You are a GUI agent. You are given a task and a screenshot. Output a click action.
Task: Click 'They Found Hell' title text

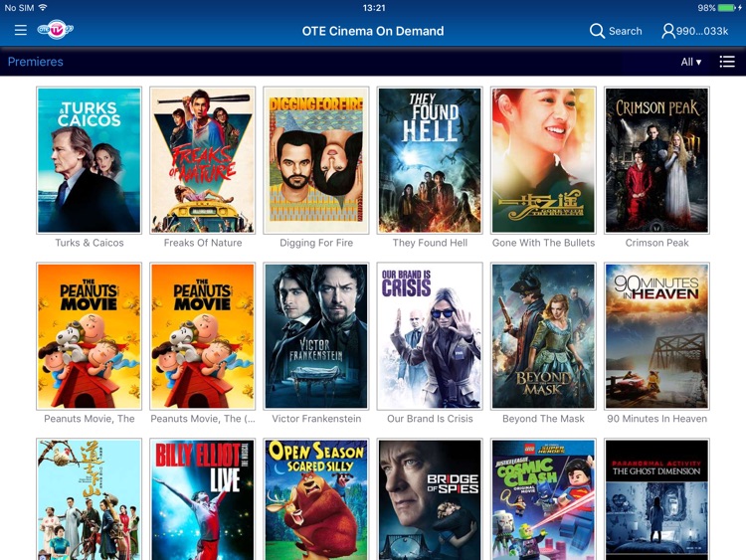click(430, 243)
